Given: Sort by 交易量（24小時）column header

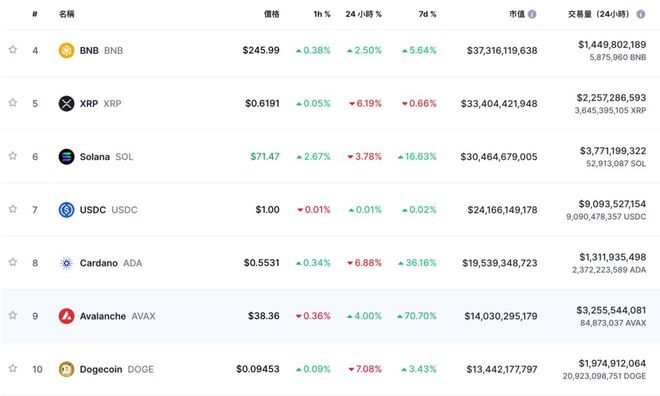Looking at the screenshot, I should click(x=599, y=14).
